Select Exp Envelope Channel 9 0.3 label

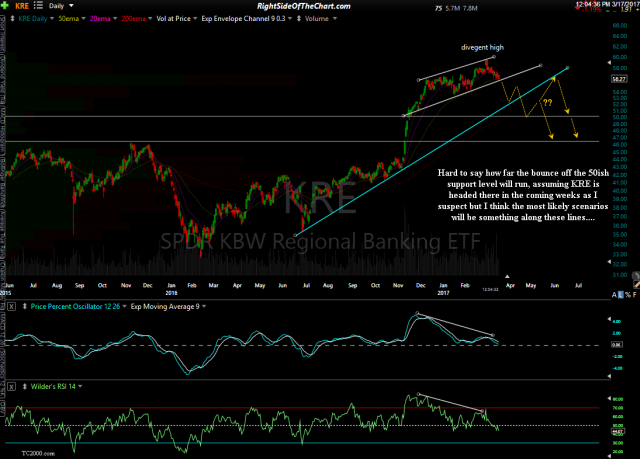[243, 18]
